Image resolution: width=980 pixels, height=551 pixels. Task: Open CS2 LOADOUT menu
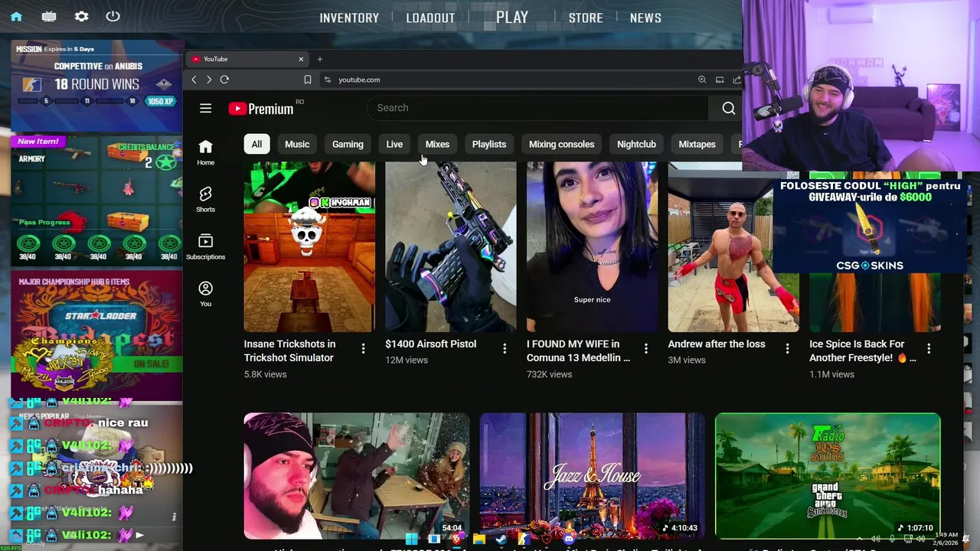(430, 18)
